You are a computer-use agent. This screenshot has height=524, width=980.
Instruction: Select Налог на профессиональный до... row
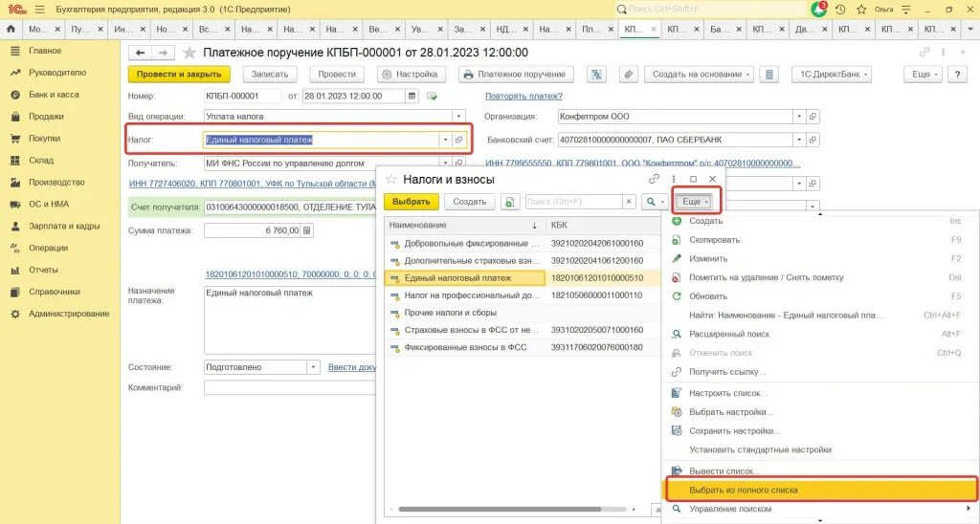click(522, 295)
